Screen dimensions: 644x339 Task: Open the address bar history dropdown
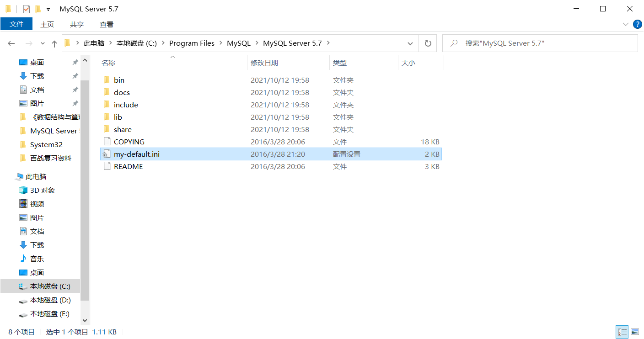click(x=410, y=43)
